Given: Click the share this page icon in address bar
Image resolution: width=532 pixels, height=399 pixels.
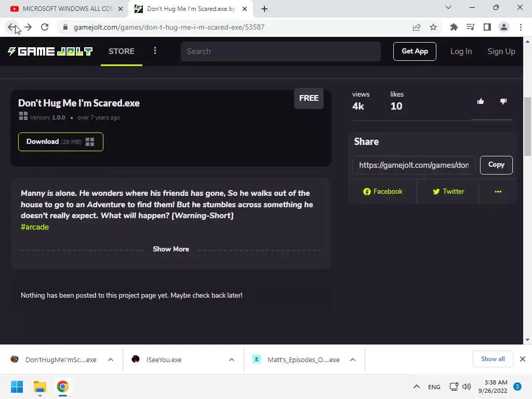Looking at the screenshot, I should pyautogui.click(x=417, y=27).
